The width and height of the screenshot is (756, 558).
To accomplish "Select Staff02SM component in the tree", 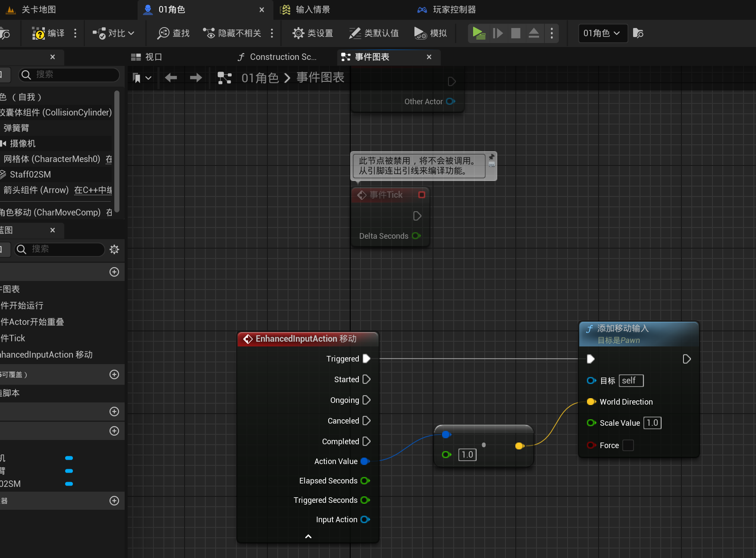I will coord(30,175).
